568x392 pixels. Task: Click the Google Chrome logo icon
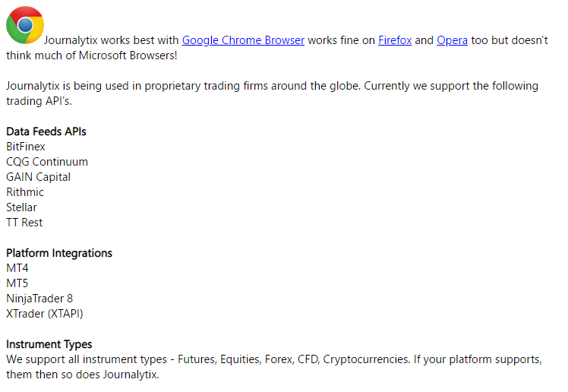tap(25, 25)
